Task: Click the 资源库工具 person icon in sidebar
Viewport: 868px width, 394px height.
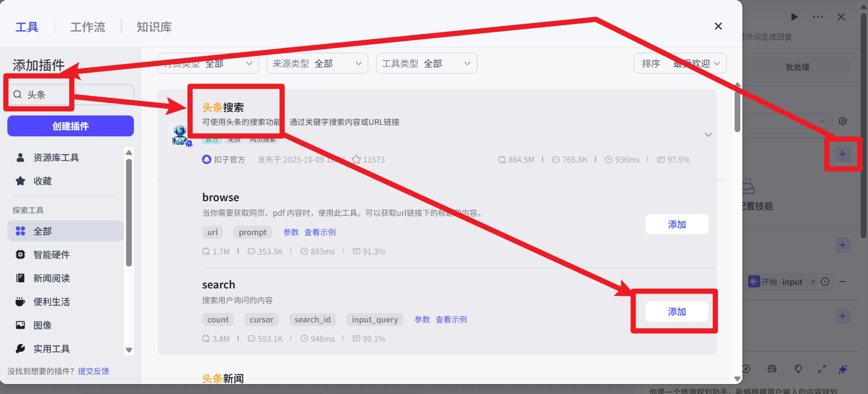Action: [20, 157]
